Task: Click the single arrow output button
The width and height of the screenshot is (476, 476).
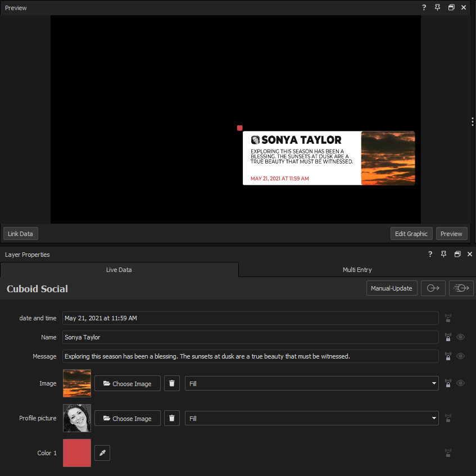Action: 433,288
